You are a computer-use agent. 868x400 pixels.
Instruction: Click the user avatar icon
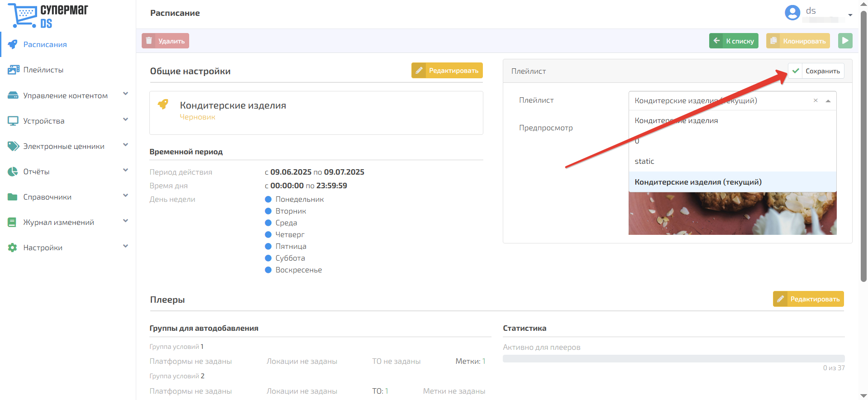click(792, 13)
